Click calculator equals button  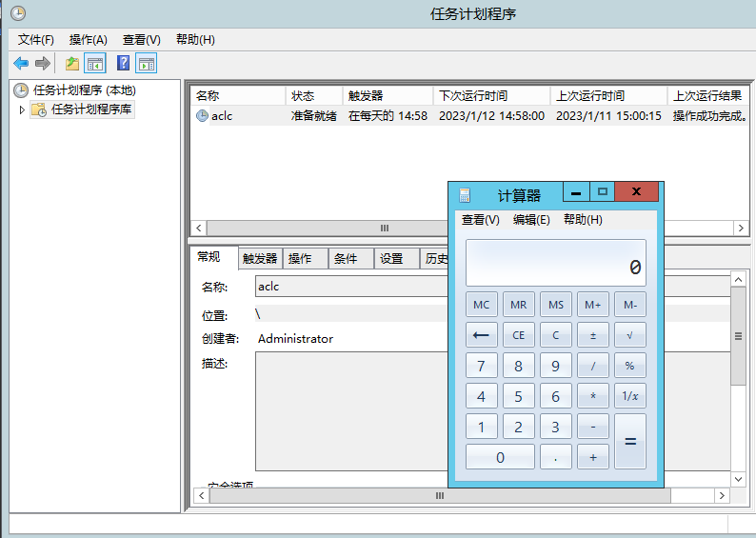tap(630, 441)
